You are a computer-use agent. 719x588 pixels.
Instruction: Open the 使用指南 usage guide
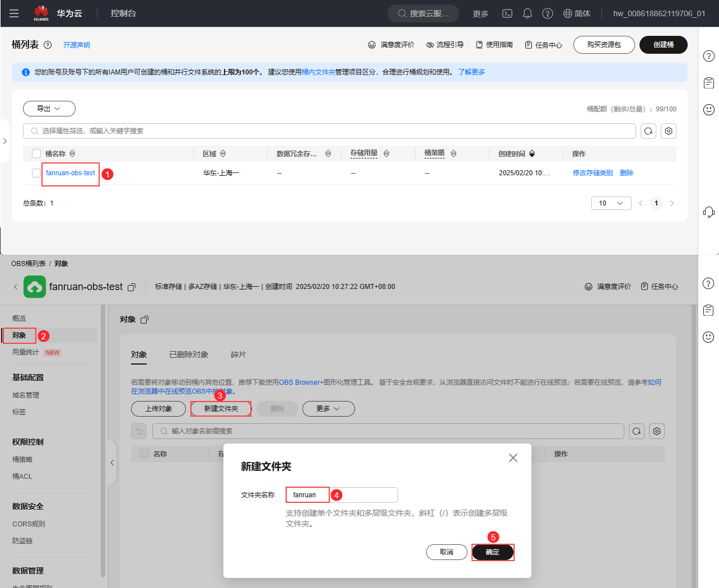tap(494, 45)
